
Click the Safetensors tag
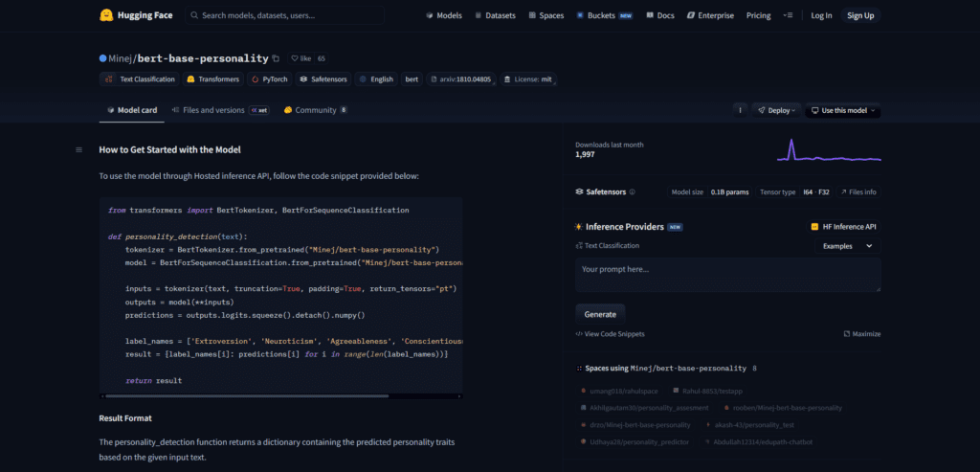coord(323,79)
